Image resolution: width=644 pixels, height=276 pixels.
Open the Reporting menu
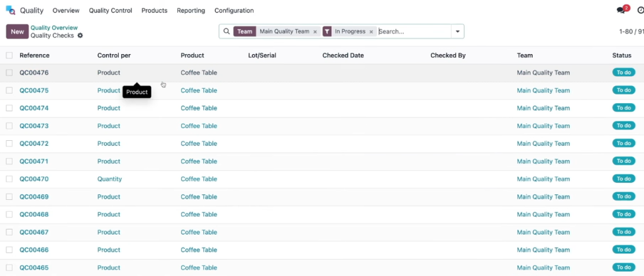191,11
